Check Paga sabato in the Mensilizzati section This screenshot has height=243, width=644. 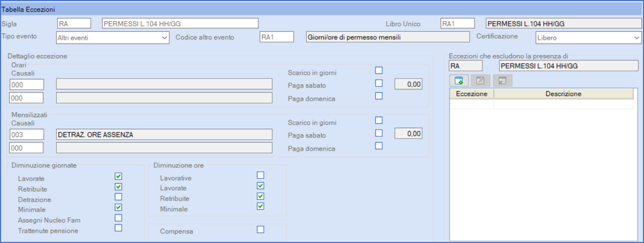click(379, 133)
